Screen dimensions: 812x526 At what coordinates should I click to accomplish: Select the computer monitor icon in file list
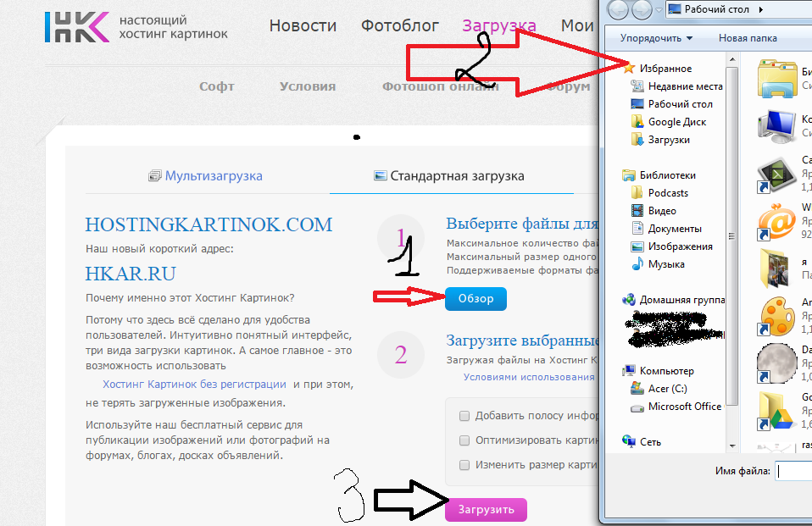[x=776, y=126]
